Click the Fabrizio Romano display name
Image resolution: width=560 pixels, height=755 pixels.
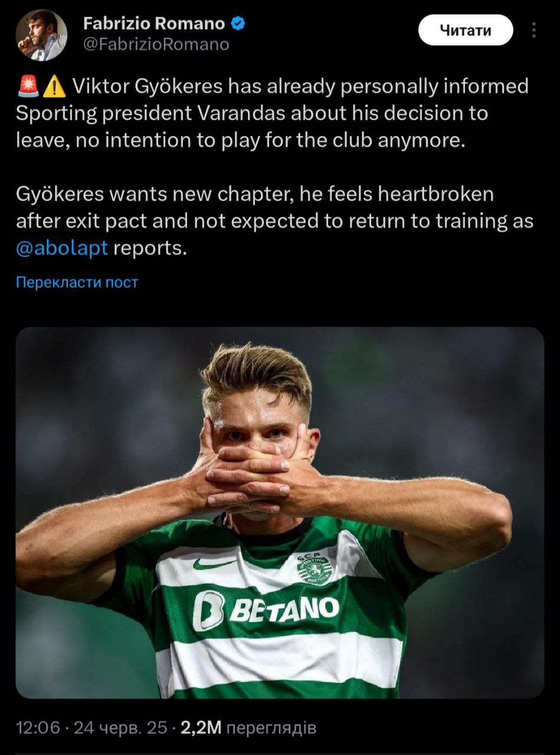coord(154,24)
